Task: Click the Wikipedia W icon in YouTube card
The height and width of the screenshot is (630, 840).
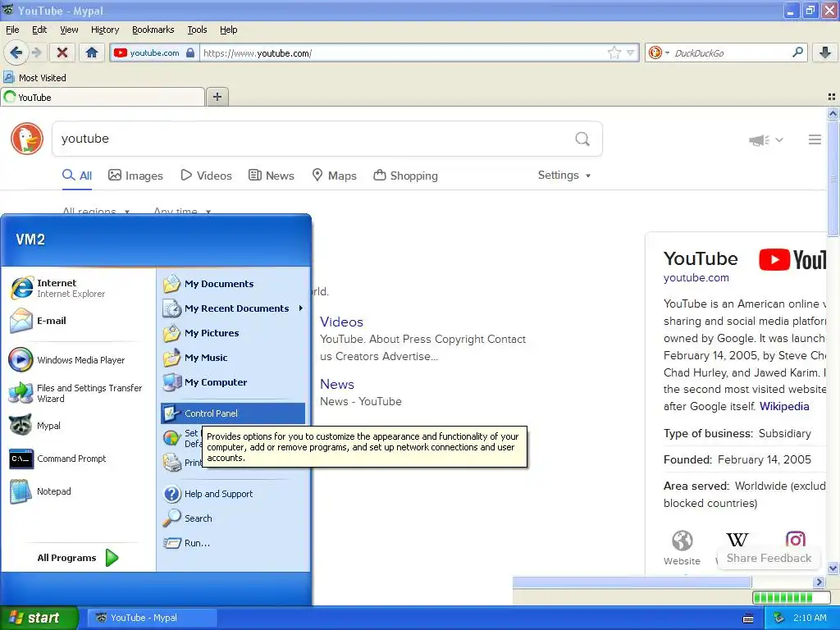Action: pos(737,540)
